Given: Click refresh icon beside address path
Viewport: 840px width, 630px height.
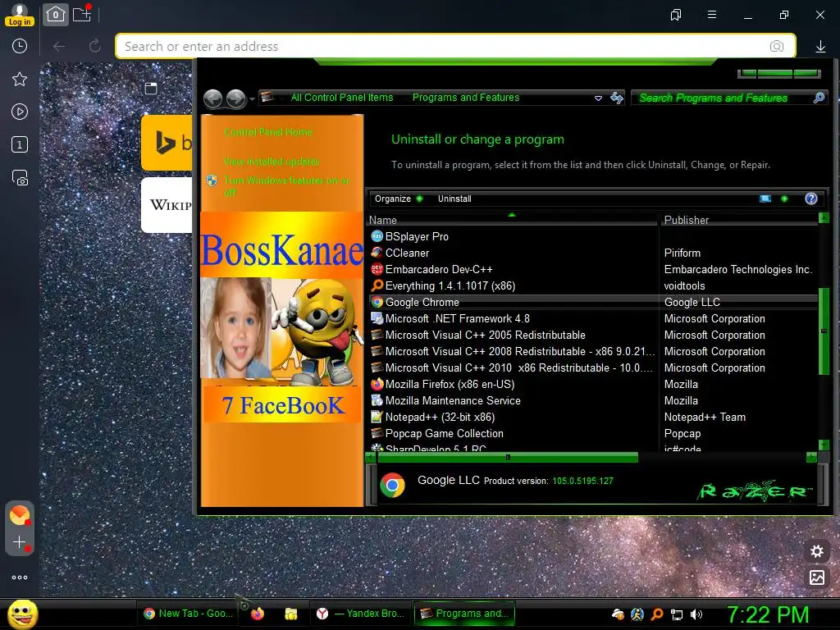Looking at the screenshot, I should pos(617,98).
